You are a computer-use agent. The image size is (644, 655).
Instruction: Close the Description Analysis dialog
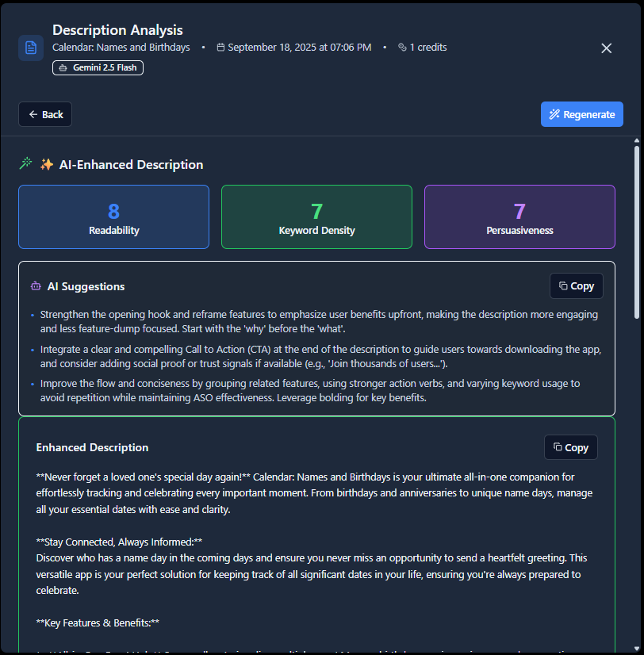click(607, 48)
